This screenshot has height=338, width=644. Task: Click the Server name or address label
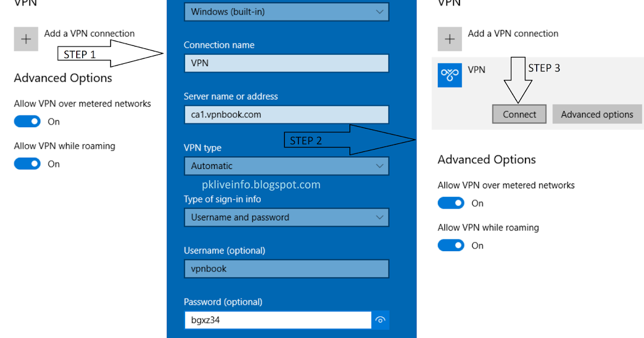pos(231,97)
